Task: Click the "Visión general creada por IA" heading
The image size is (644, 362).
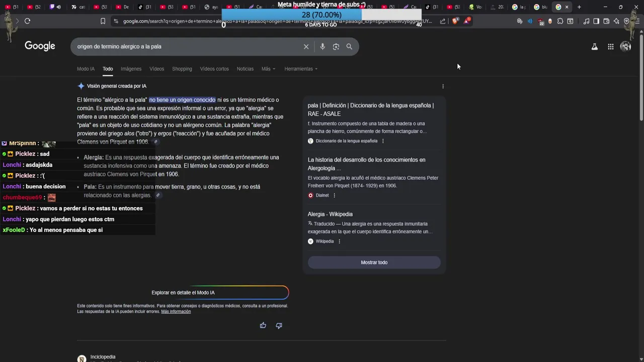Action: (116, 86)
